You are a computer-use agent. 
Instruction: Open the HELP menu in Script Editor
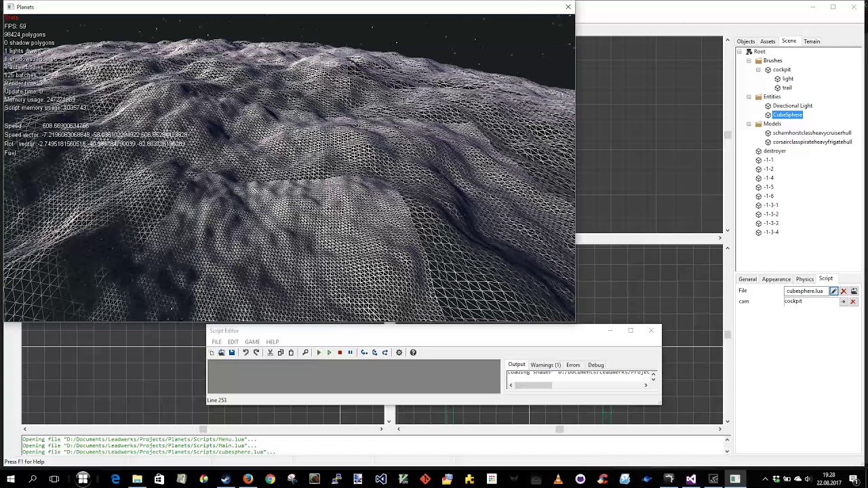point(272,342)
